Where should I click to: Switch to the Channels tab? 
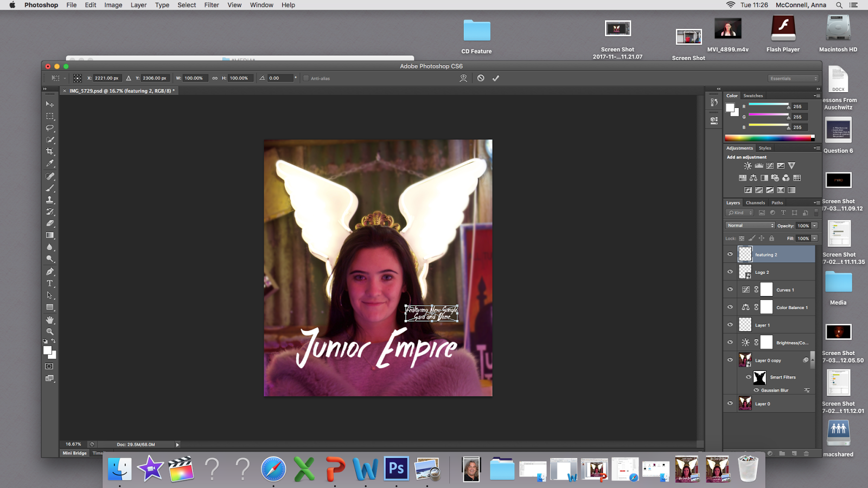tap(755, 203)
